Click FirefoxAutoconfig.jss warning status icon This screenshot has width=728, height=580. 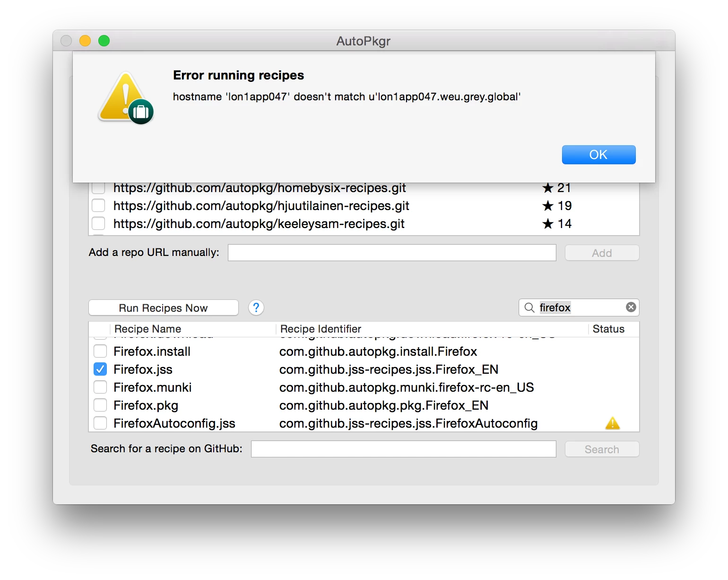[612, 423]
